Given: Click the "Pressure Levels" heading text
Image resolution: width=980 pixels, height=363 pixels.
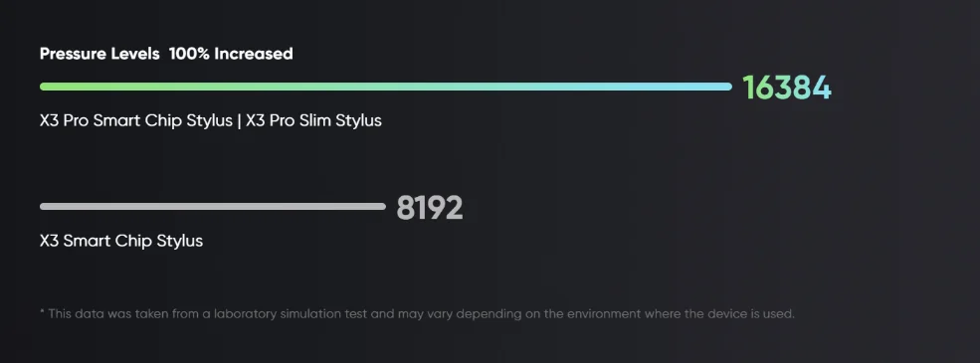Looking at the screenshot, I should coord(99,54).
